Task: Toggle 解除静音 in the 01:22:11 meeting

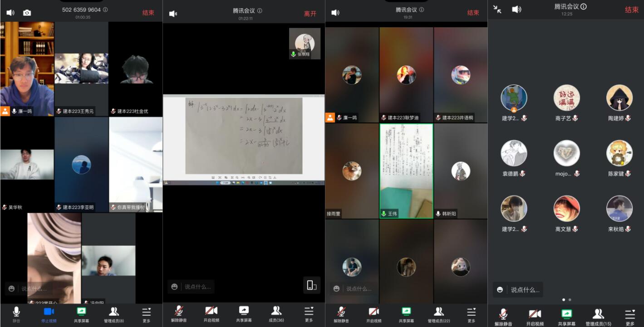Action: coord(179,314)
